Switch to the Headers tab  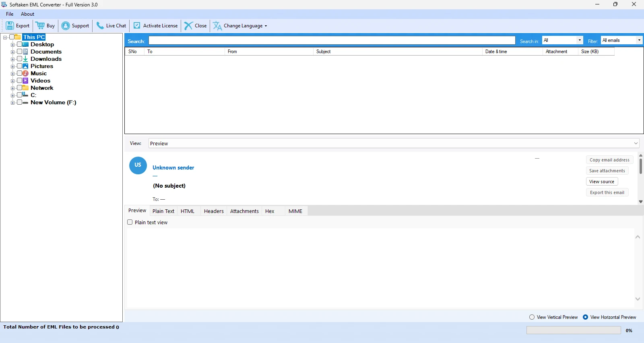[x=214, y=211]
